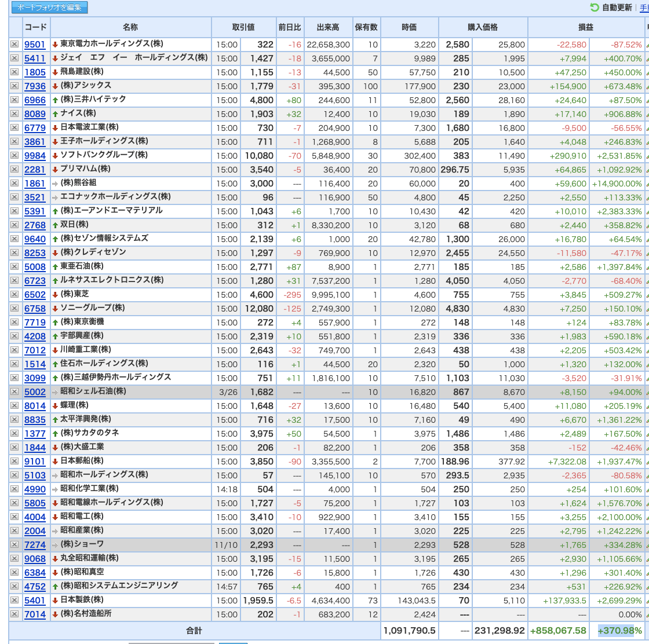
Task: Click the 前日比 column header
Action: 290,27
